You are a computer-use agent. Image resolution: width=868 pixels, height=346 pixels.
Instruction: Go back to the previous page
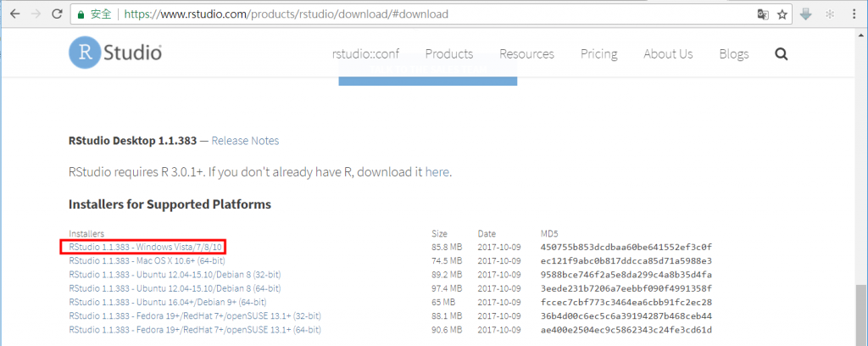[x=14, y=14]
